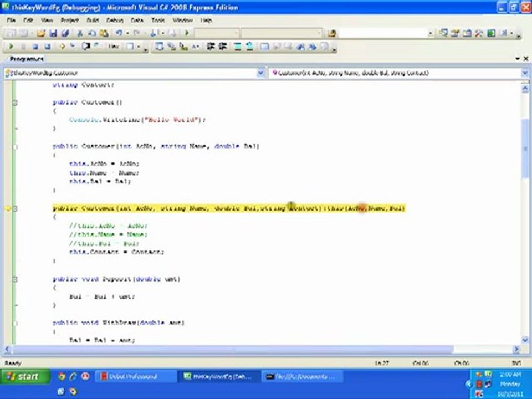Open the Undo history dropdown arrow
Image resolution: width=532 pixels, height=399 pixels.
127,33
